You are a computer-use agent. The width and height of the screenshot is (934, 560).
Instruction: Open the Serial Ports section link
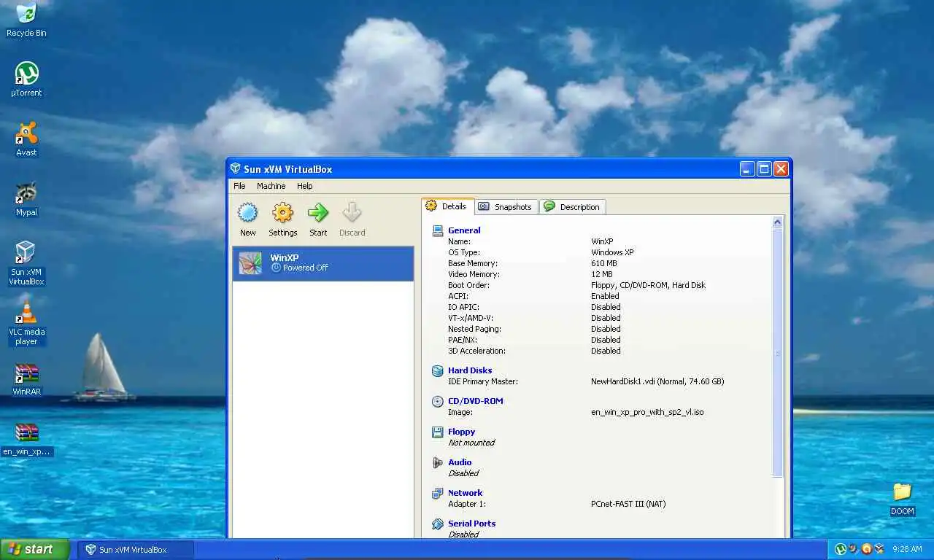coord(471,524)
